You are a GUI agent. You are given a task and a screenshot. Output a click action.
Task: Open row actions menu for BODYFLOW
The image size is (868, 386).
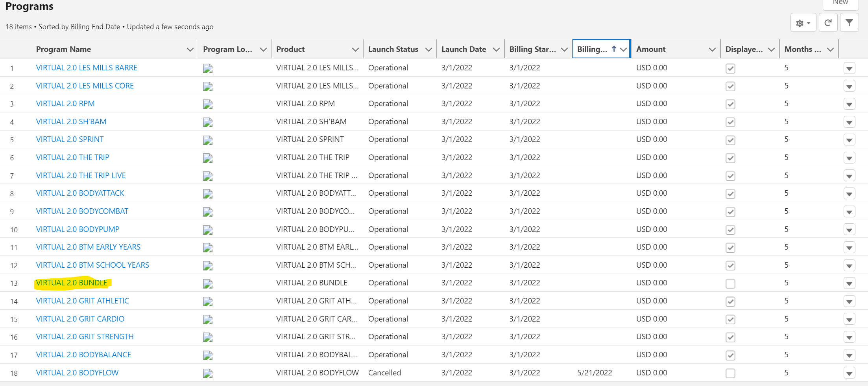[850, 373]
